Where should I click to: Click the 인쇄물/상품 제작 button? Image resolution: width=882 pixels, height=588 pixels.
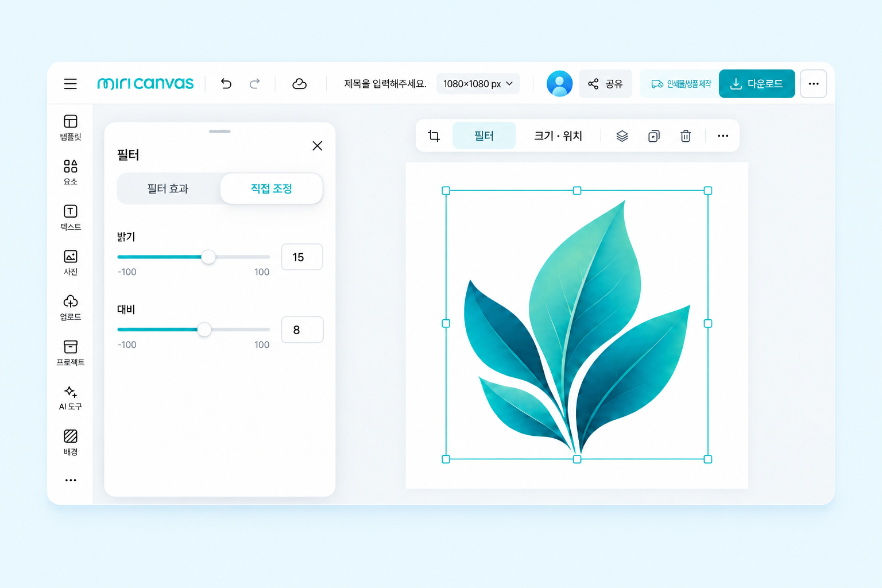[681, 84]
